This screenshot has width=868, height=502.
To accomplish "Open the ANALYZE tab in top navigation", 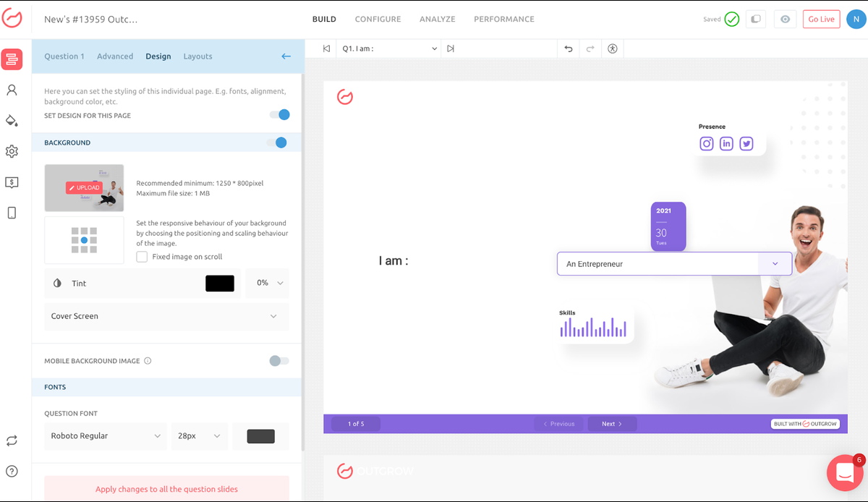I will 437,20.
